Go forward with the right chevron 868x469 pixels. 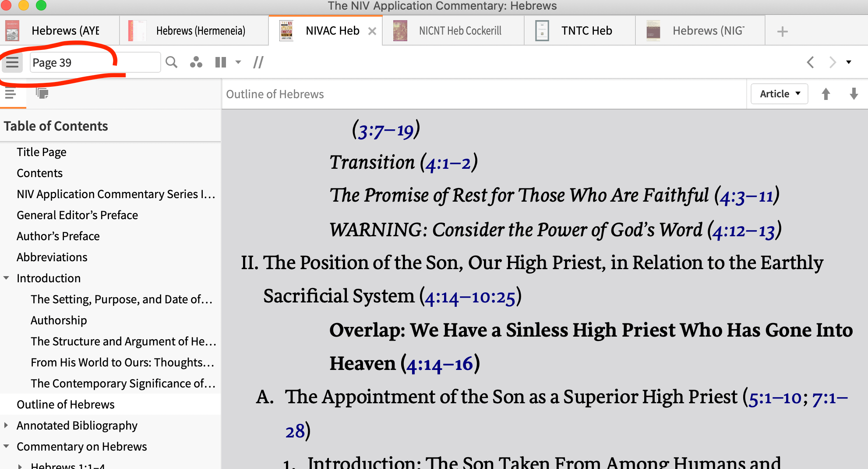(x=832, y=62)
